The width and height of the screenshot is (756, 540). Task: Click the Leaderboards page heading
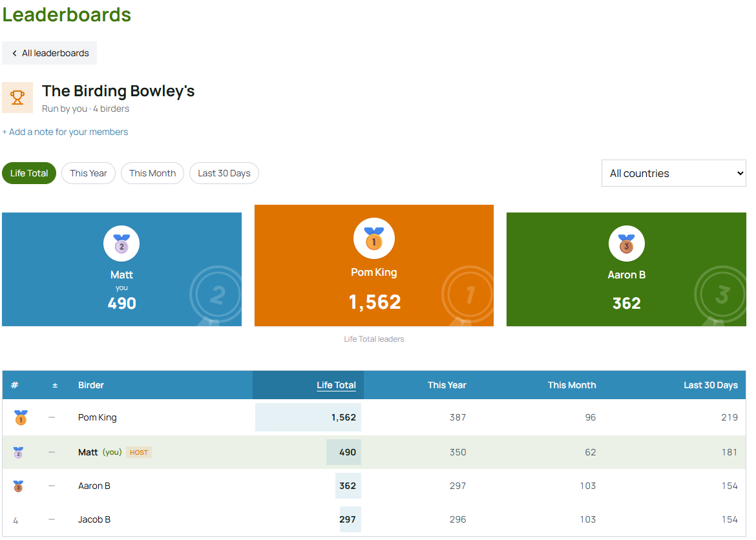(x=67, y=14)
